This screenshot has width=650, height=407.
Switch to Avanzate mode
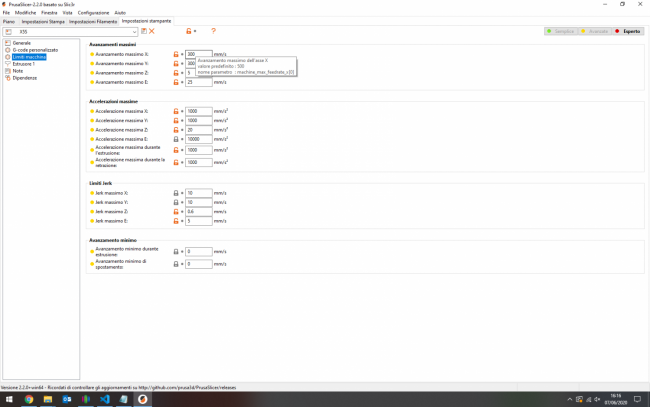pyautogui.click(x=595, y=31)
